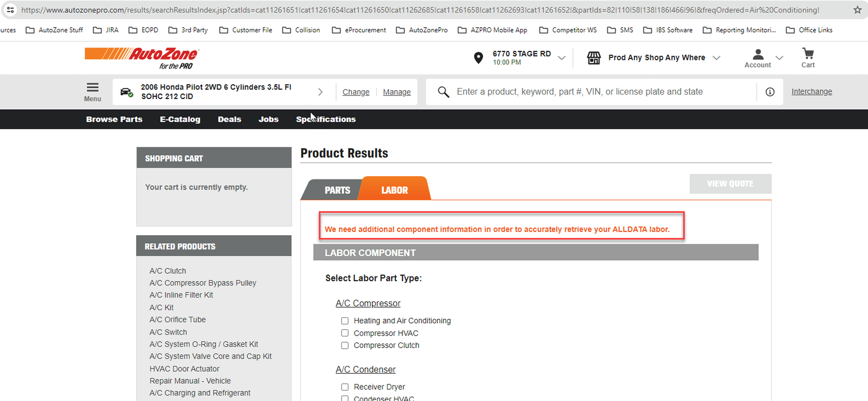868x401 pixels.
Task: Click the Interchange link
Action: [811, 92]
